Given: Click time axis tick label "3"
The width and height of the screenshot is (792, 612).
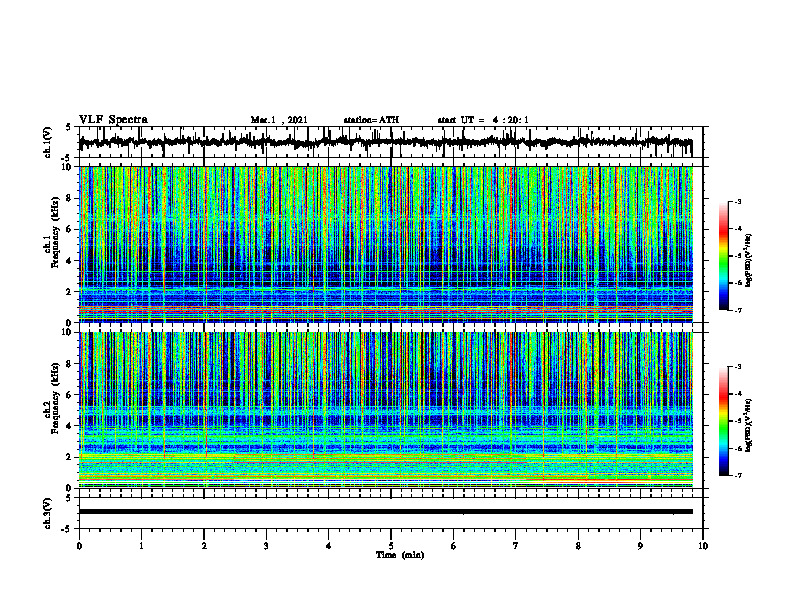Looking at the screenshot, I should tap(266, 546).
